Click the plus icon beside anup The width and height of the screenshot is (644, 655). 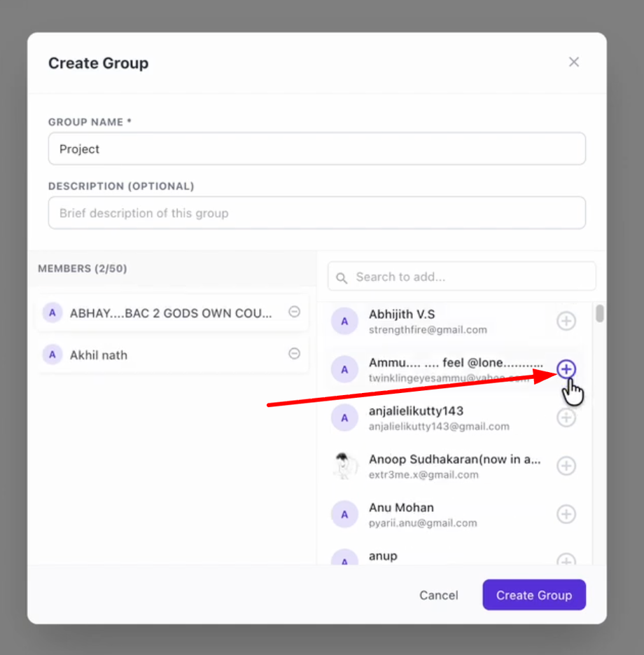click(x=566, y=561)
